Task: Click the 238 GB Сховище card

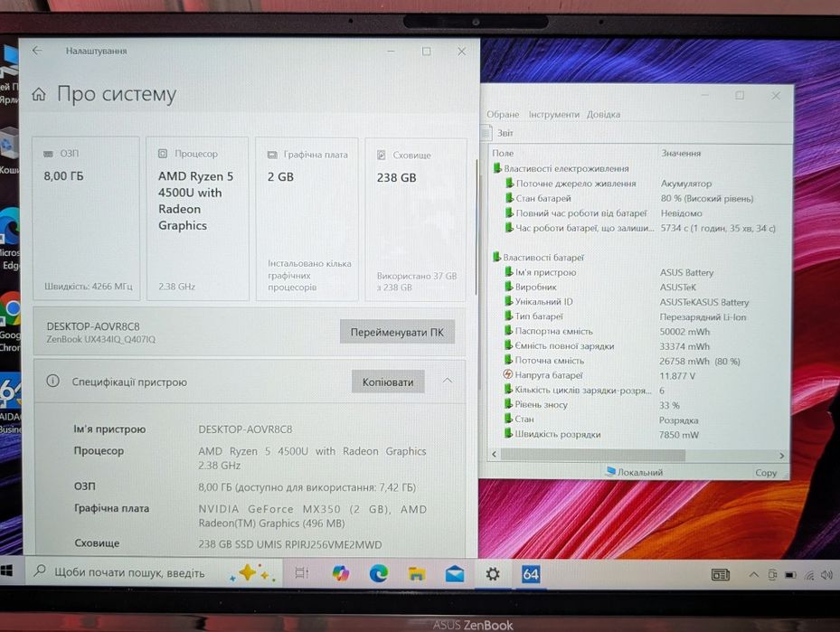Action: (x=416, y=220)
